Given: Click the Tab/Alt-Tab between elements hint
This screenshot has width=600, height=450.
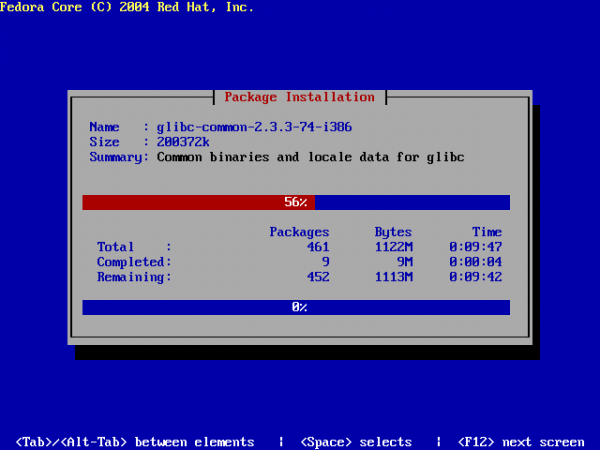Looking at the screenshot, I should pos(135,442).
